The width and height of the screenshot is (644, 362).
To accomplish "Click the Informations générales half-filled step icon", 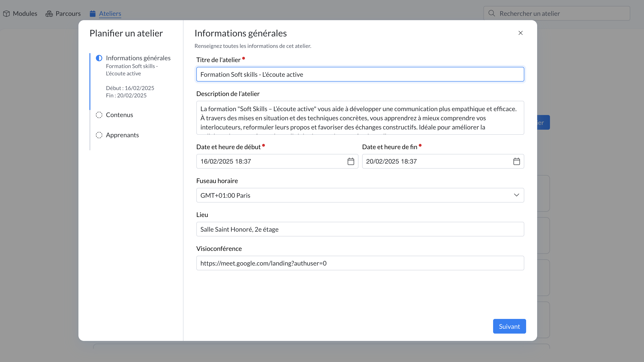I will (x=99, y=58).
